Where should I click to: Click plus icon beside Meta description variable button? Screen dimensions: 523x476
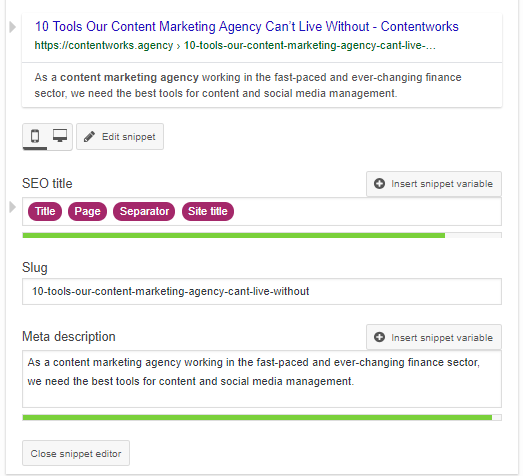pyautogui.click(x=379, y=337)
